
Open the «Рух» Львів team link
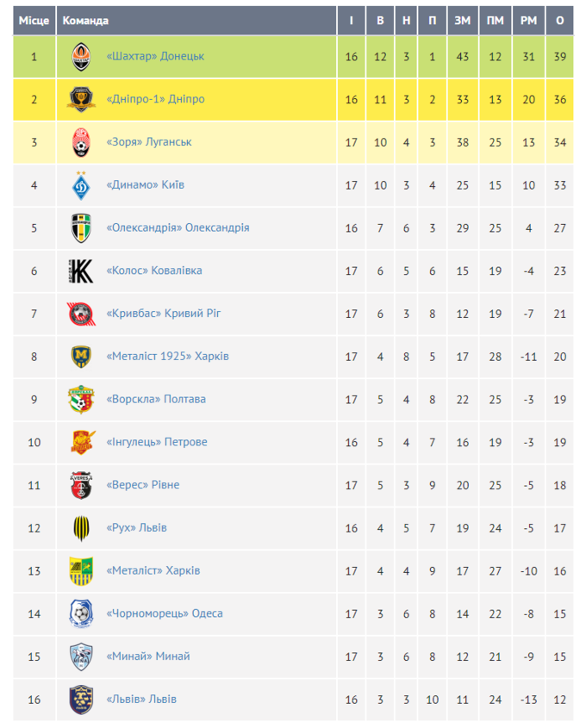(136, 528)
